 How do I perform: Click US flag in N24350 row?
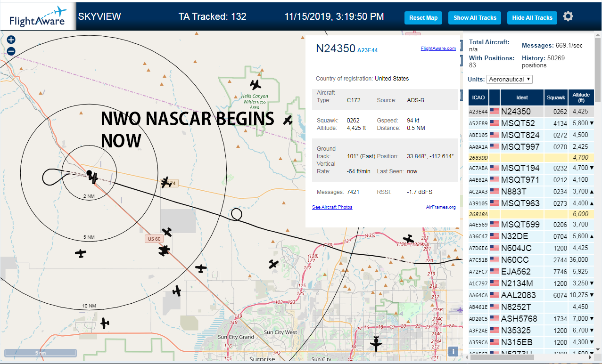click(494, 112)
